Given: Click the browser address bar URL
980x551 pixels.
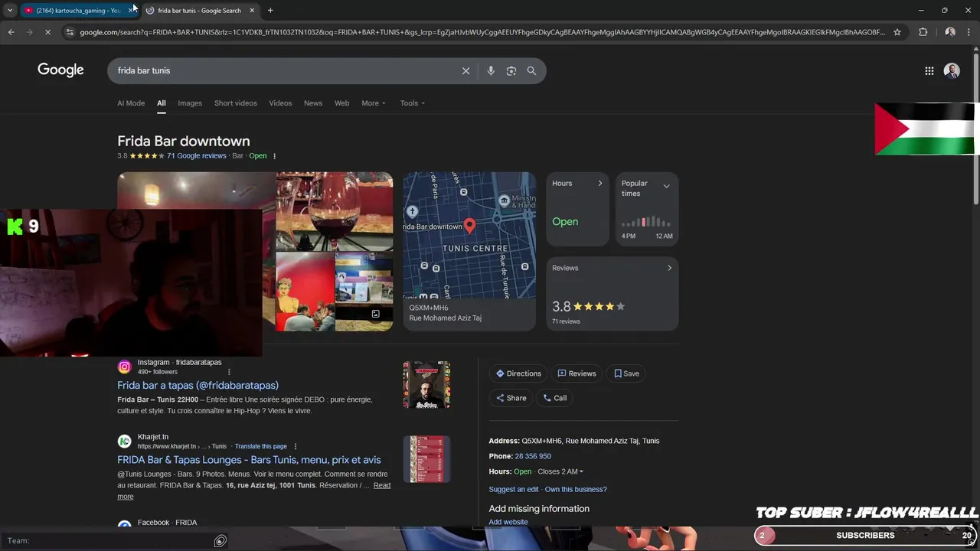Looking at the screenshot, I should pyautogui.click(x=482, y=32).
